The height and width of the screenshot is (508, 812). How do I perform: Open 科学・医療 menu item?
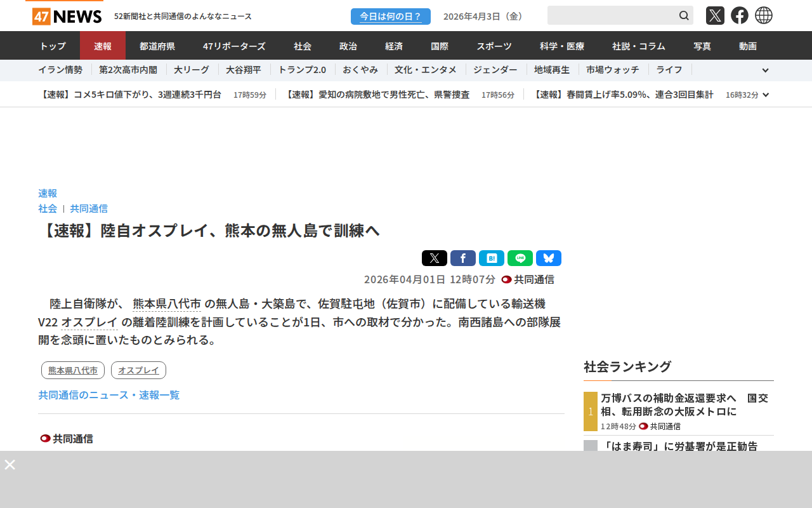click(562, 46)
